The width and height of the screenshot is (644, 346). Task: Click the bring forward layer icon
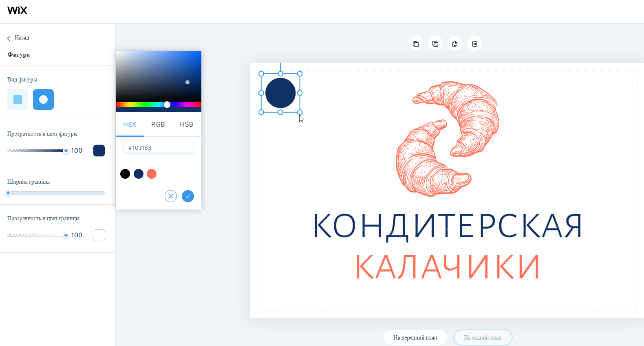416,44
